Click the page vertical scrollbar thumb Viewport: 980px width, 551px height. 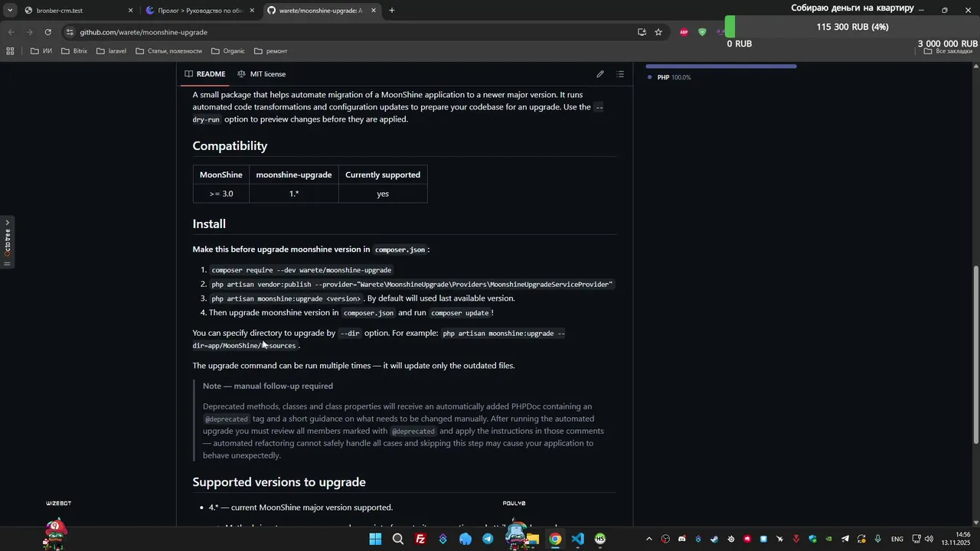[x=975, y=354]
